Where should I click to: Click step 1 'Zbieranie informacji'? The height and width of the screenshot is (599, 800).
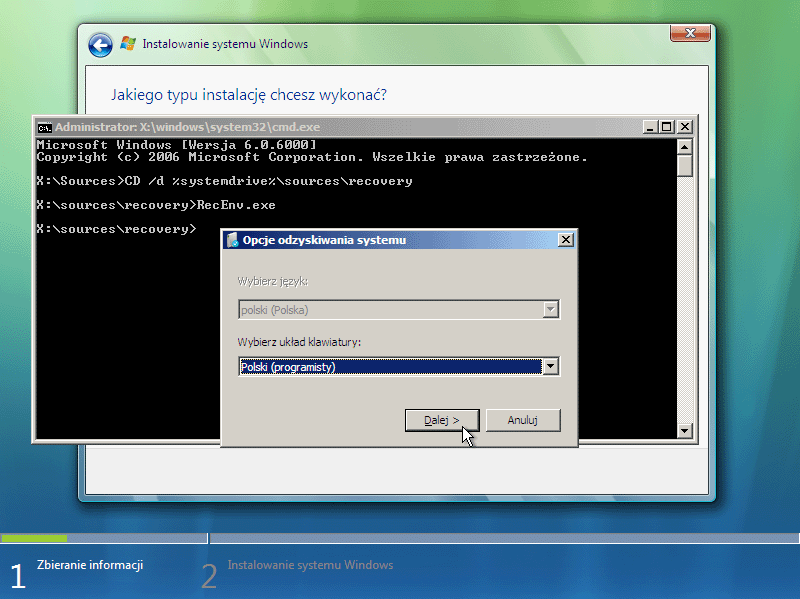90,565
